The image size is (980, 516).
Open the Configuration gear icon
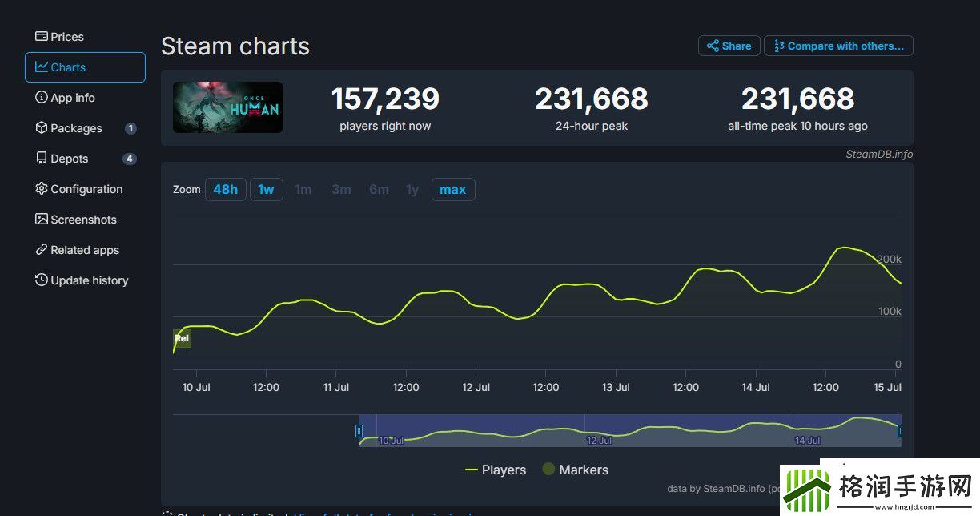click(x=42, y=189)
